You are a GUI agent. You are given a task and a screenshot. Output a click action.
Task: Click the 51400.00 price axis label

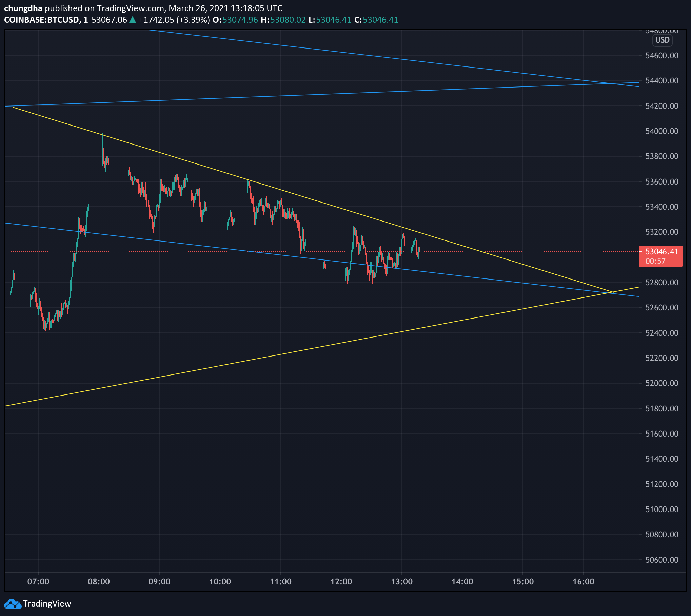pos(662,459)
